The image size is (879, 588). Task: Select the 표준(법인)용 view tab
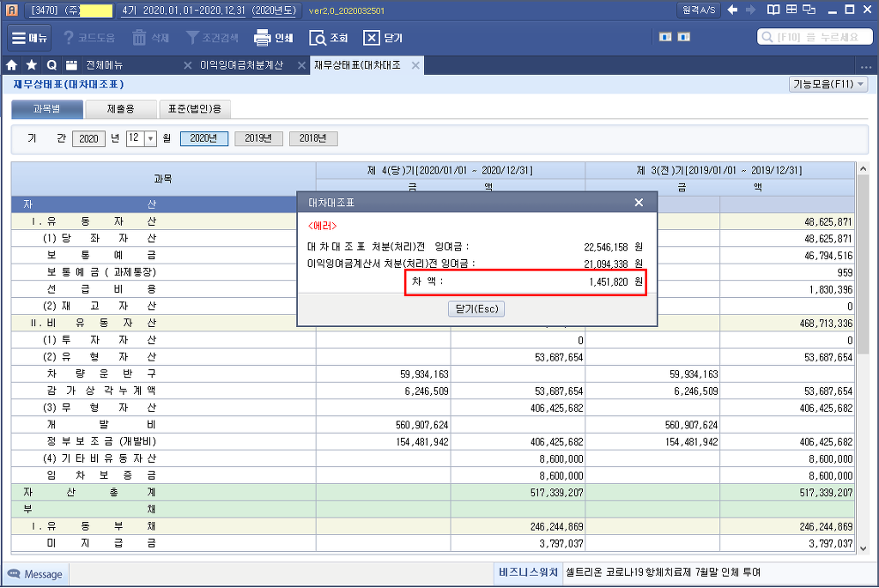[195, 109]
